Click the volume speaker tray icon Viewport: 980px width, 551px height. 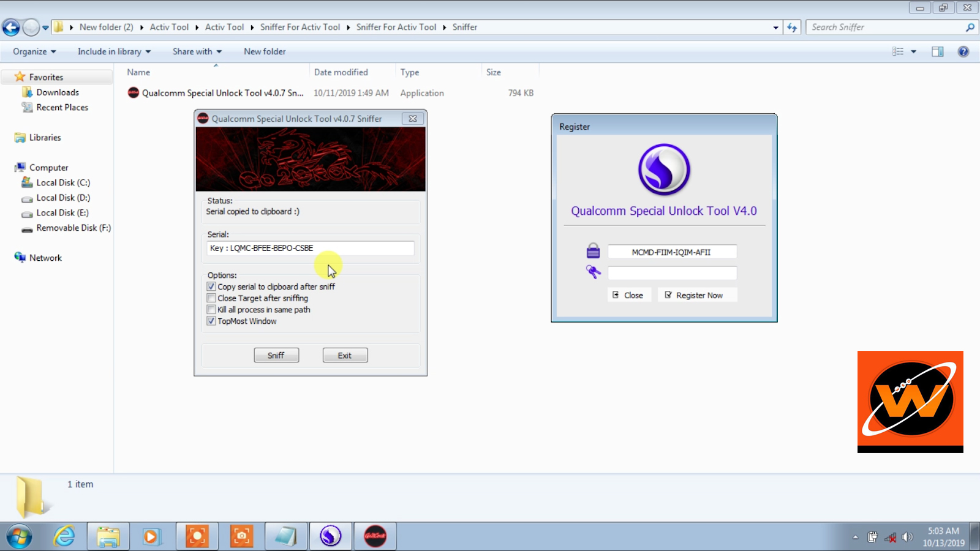point(907,537)
